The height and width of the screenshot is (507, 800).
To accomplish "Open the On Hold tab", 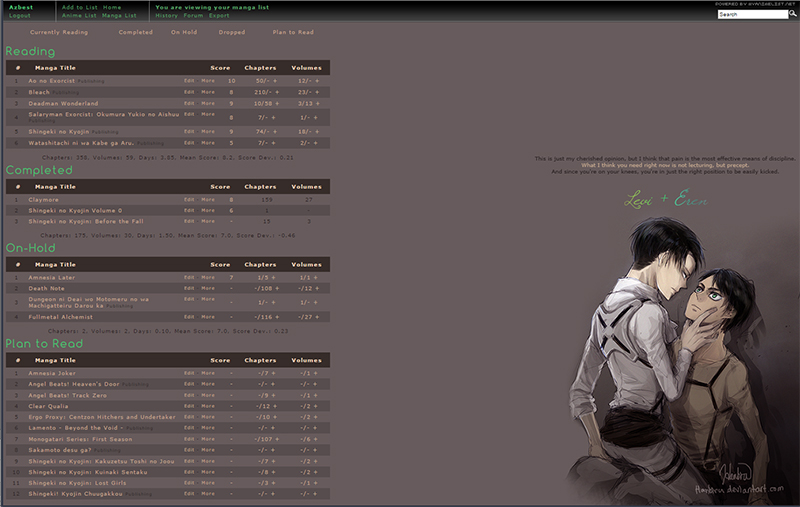I will click(x=184, y=32).
